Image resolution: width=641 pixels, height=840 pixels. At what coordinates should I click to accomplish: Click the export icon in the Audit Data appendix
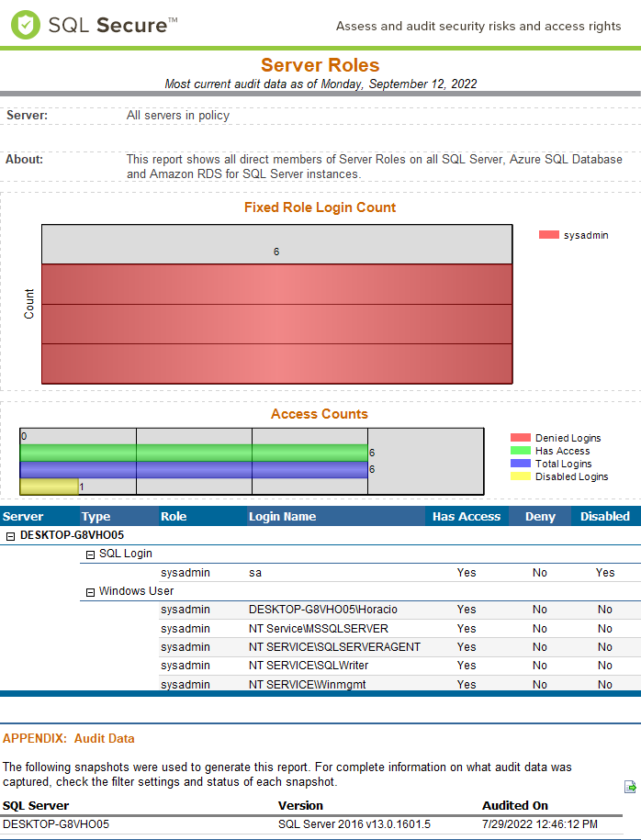pyautogui.click(x=630, y=787)
